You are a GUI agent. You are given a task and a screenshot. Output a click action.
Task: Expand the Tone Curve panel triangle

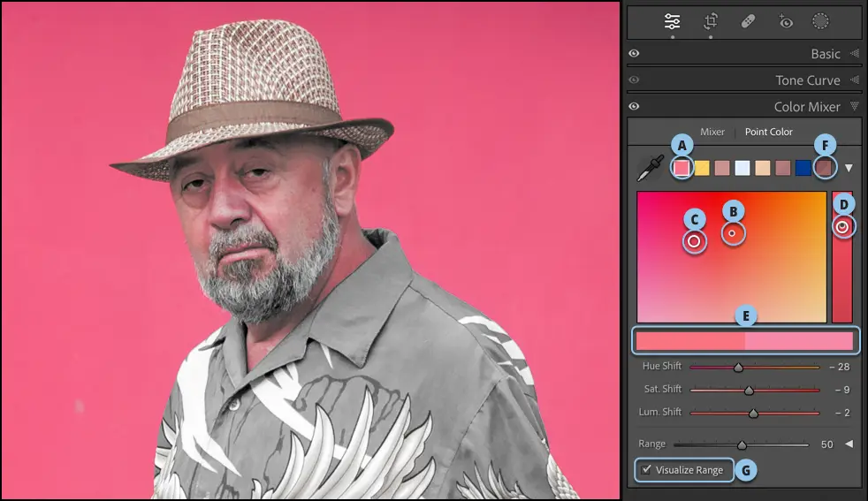pos(855,80)
